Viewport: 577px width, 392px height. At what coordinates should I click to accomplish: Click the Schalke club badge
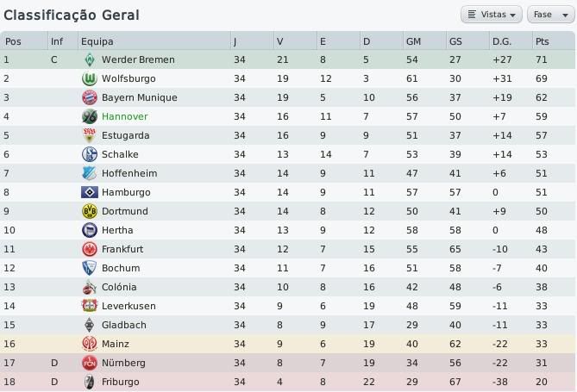(89, 155)
